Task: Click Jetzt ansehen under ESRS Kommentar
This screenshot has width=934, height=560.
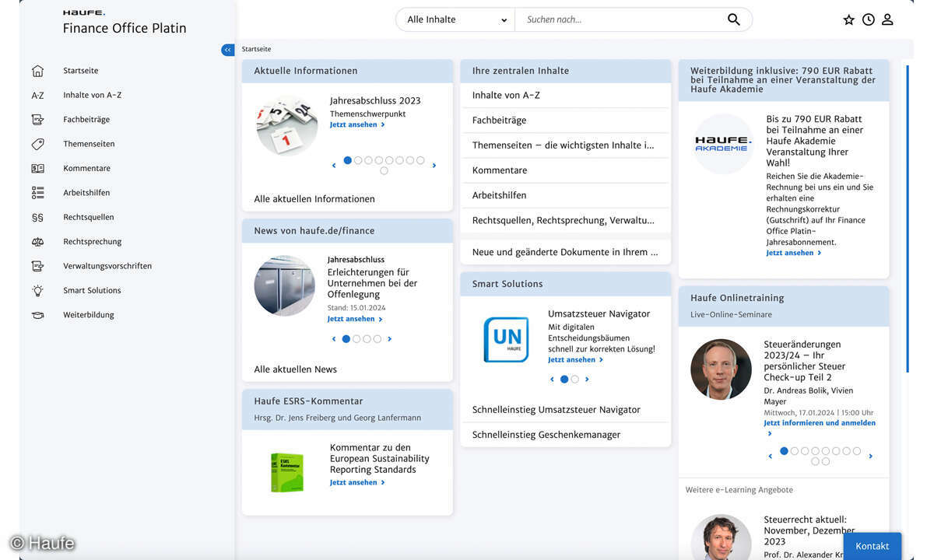Action: click(357, 482)
